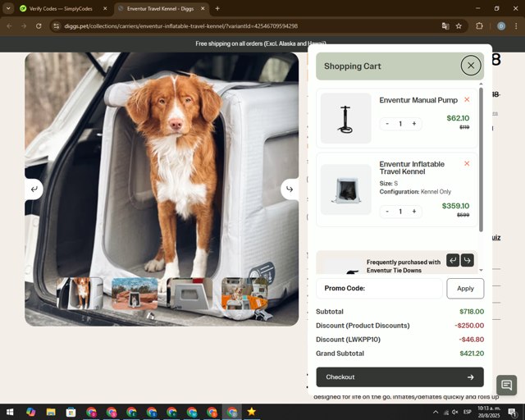Open Microsoft Store from the taskbar
Screen dimensions: 525x420
pos(71,412)
